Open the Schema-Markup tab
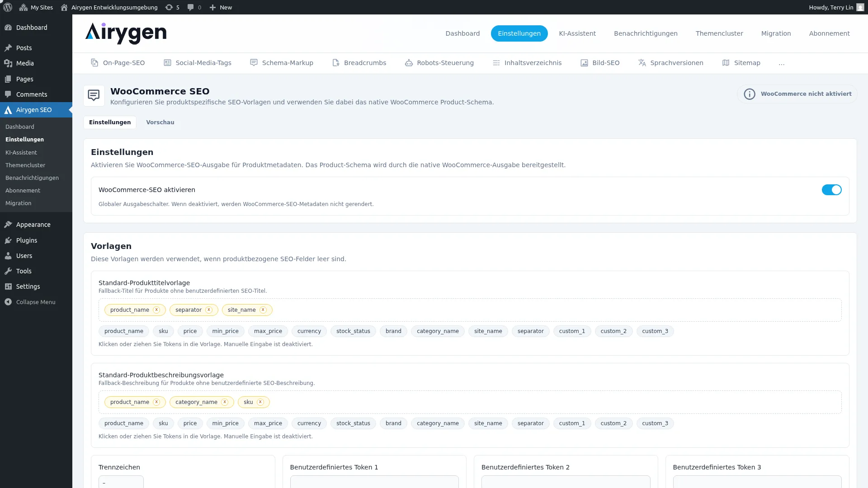Screen dimensions: 868x488 [x=282, y=63]
